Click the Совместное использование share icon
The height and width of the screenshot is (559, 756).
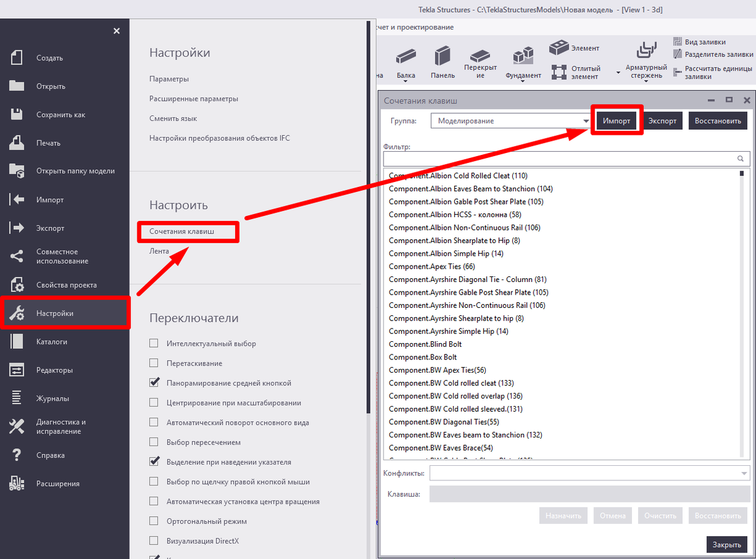(16, 256)
